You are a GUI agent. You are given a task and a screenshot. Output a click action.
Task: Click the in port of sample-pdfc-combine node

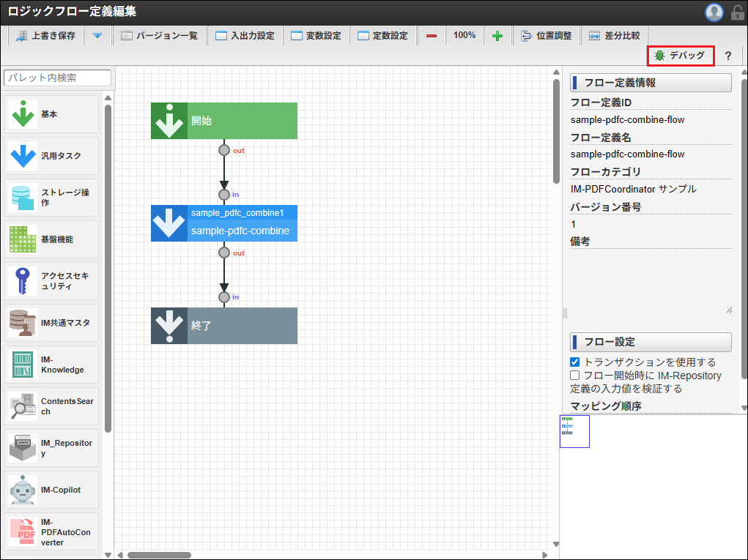click(x=224, y=195)
